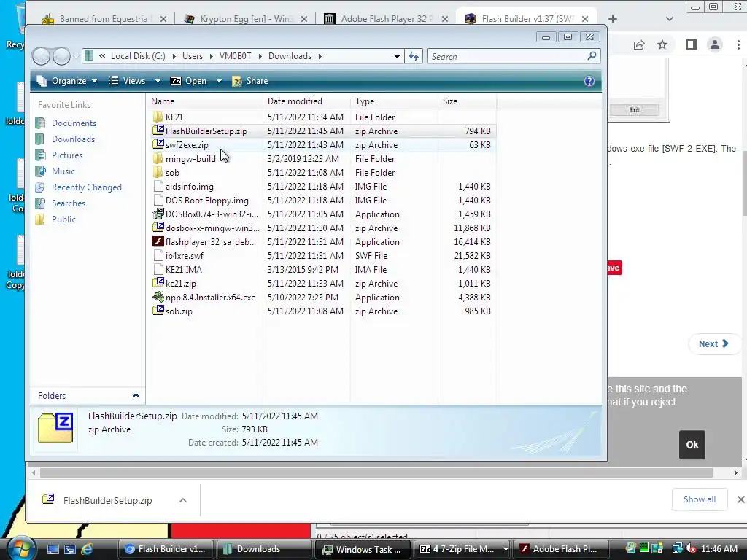This screenshot has height=560, width=747.
Task: Click the KE21 folder icon
Action: pyautogui.click(x=158, y=117)
